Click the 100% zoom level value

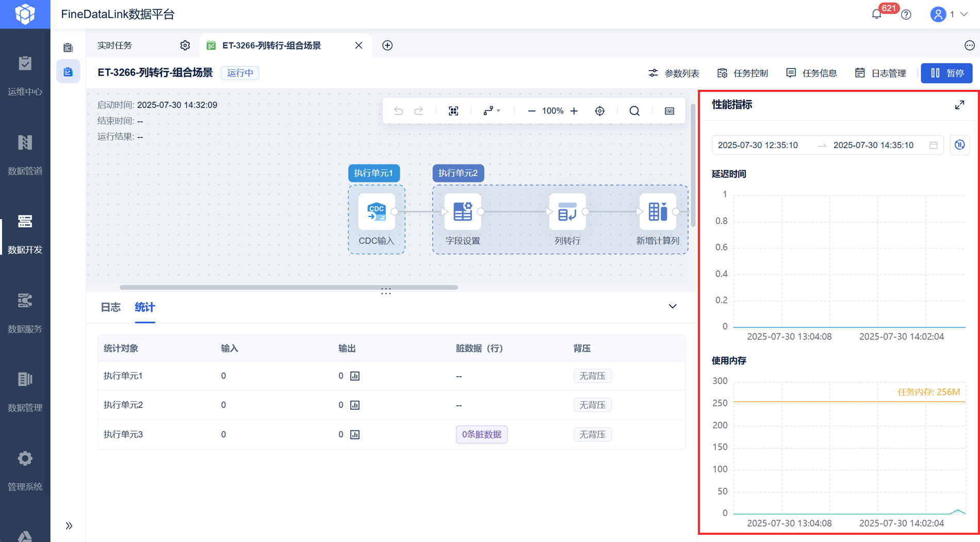click(553, 111)
